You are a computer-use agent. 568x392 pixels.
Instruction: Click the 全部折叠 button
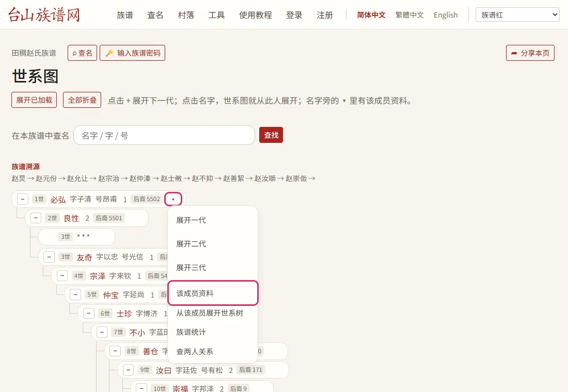(x=82, y=100)
